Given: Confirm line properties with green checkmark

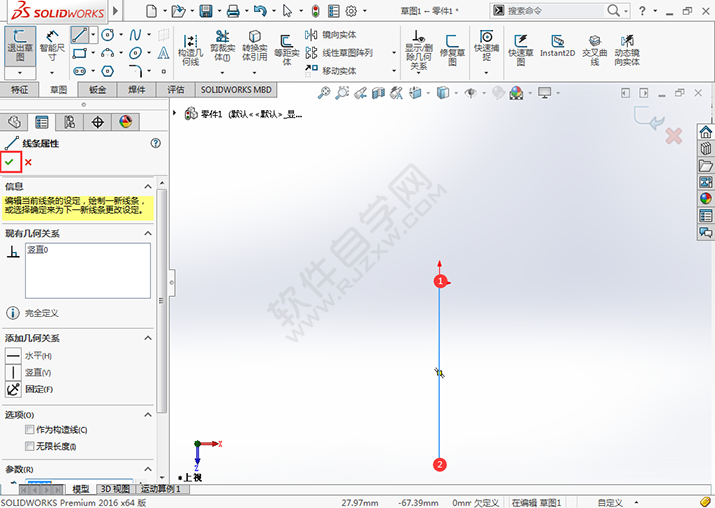Looking at the screenshot, I should pos(10,162).
